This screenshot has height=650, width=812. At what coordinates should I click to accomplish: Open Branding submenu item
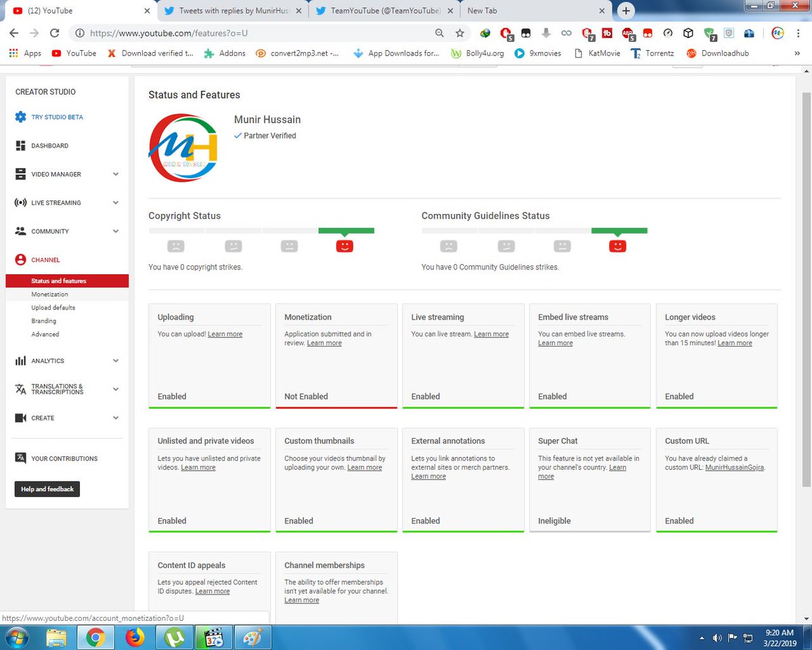coord(43,321)
